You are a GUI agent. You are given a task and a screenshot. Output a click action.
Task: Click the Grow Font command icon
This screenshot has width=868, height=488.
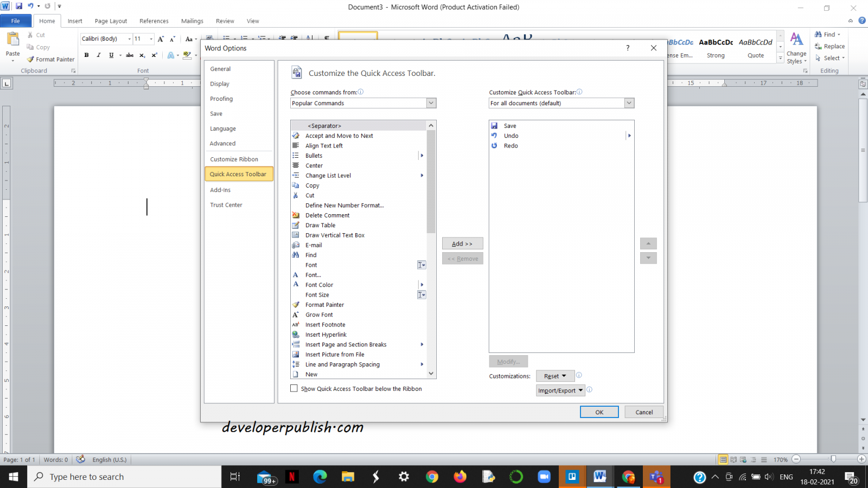click(296, 314)
